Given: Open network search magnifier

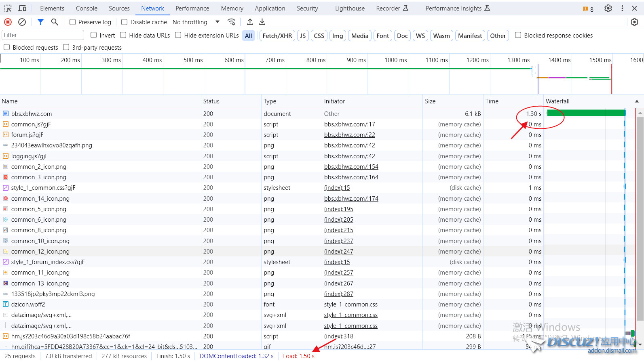Looking at the screenshot, I should tap(55, 22).
